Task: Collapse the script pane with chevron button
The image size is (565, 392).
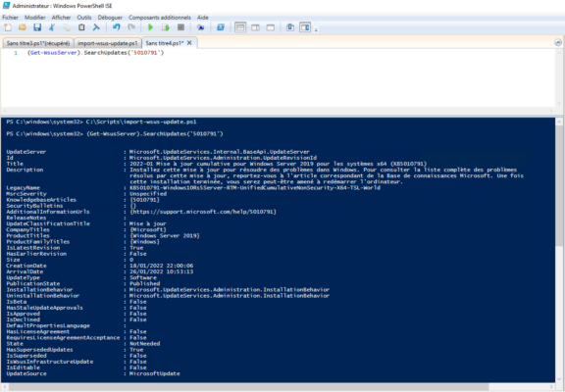Action: click(x=558, y=42)
